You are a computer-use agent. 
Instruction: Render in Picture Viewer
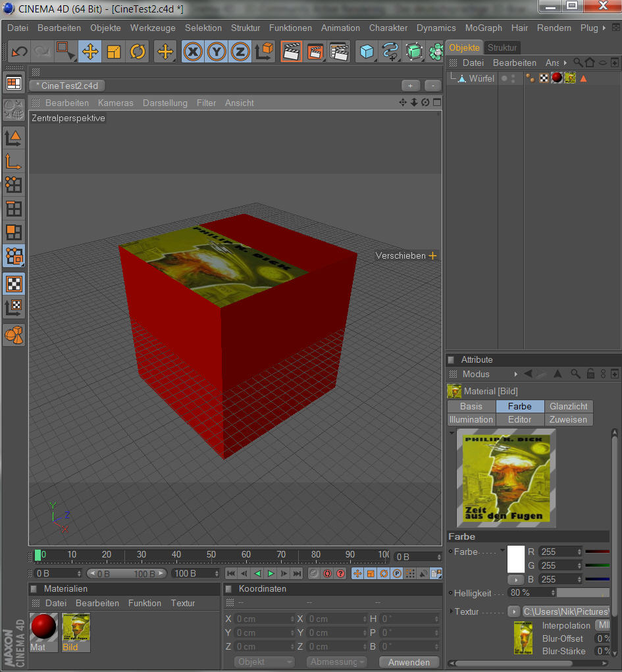pyautogui.click(x=315, y=52)
